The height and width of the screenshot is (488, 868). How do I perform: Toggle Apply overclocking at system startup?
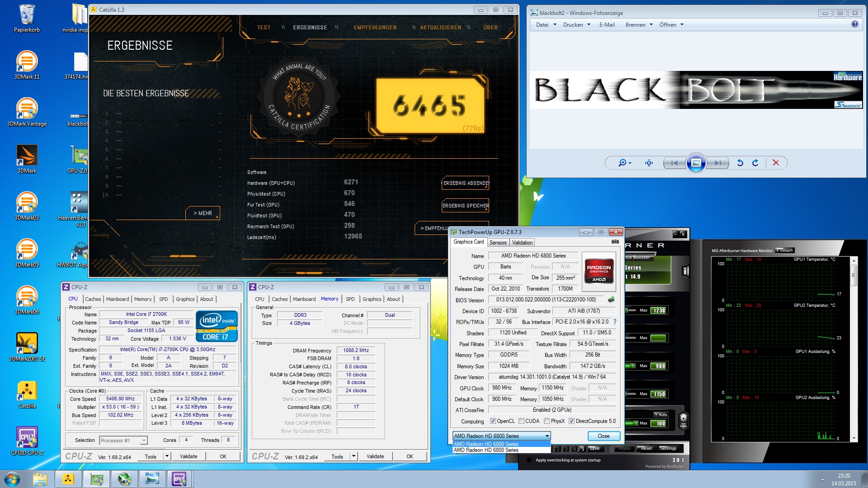[x=529, y=460]
